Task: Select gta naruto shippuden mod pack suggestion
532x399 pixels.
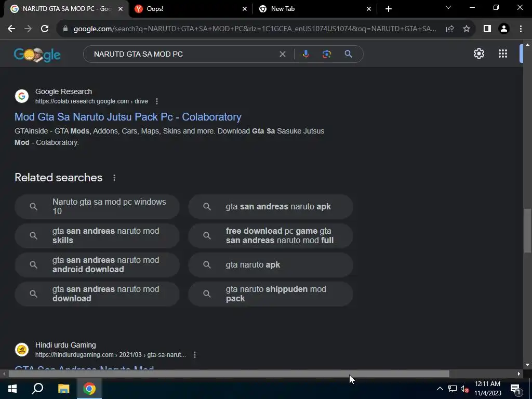Action: (271, 294)
